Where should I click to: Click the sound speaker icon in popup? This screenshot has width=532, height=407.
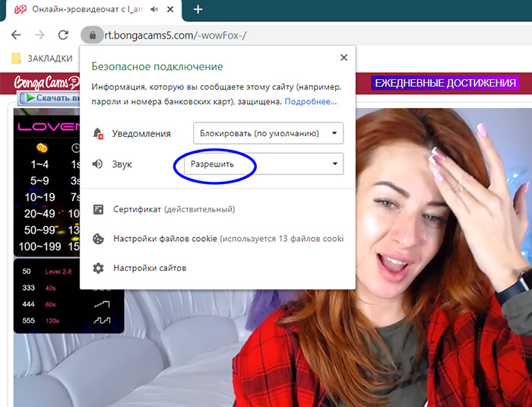(97, 164)
